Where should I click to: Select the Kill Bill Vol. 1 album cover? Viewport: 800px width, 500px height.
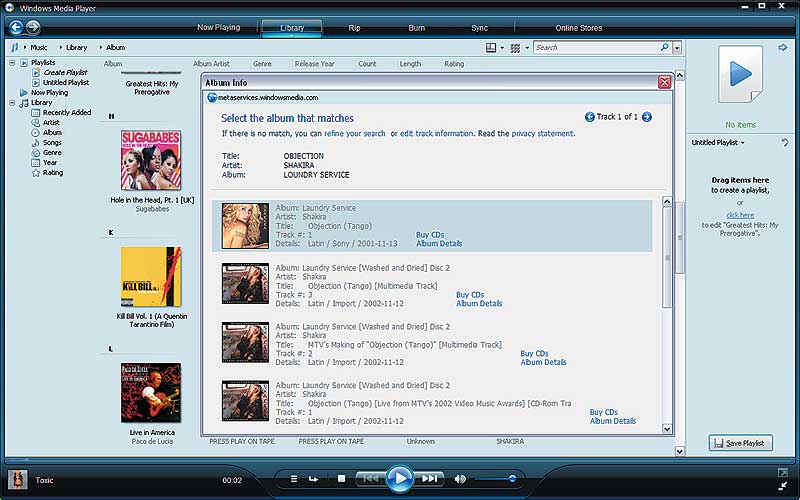tap(151, 277)
